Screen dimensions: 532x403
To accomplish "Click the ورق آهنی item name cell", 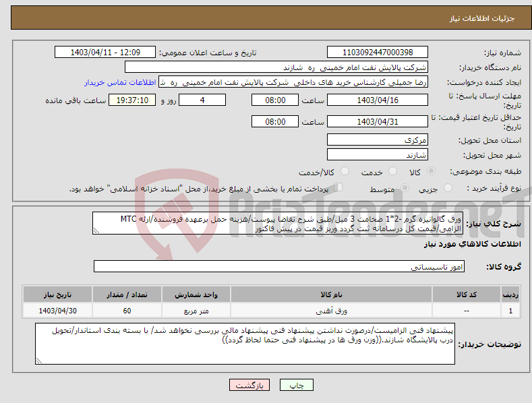I will click(331, 311).
